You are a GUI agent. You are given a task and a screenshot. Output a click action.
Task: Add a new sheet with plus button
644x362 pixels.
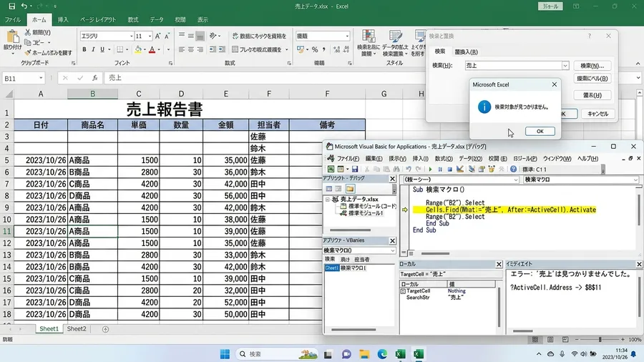click(105, 329)
